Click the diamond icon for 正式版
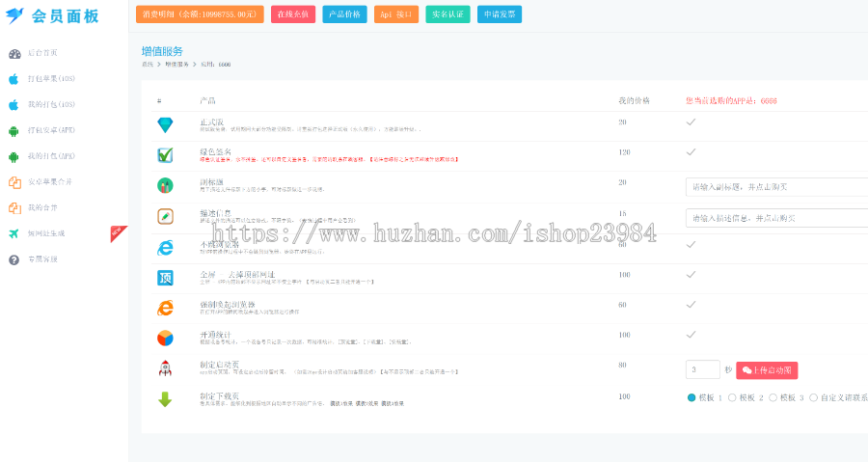The image size is (868, 462). [165, 125]
